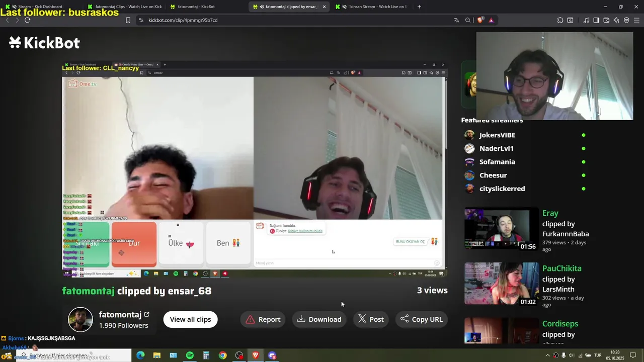Open Calculator from the taskbar

206,355
